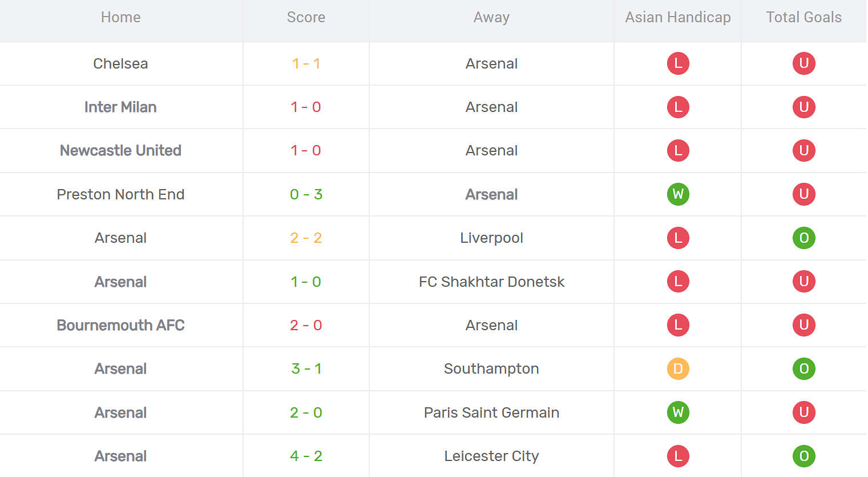Click the Asian Handicap L badge in Chelsea row
The width and height of the screenshot is (868, 477).
coord(678,63)
